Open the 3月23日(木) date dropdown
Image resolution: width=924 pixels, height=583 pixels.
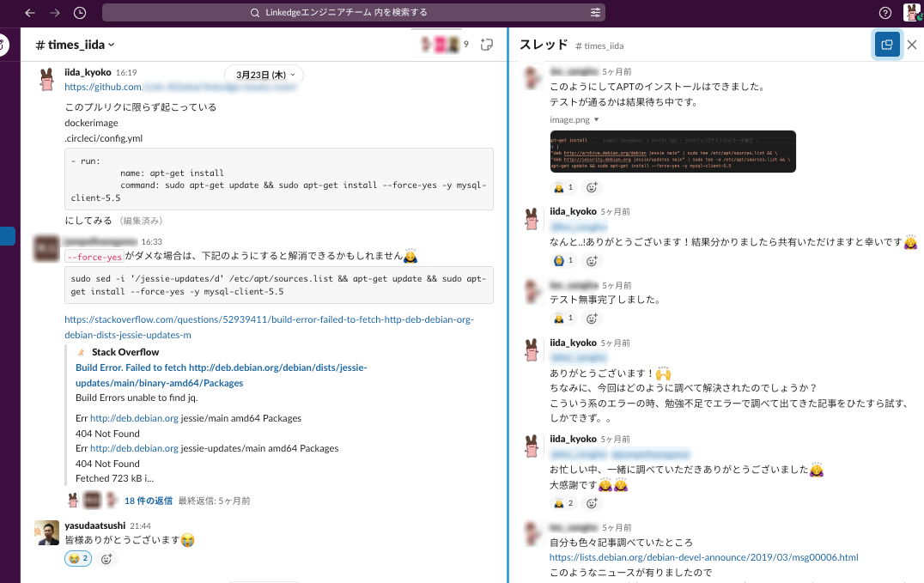pyautogui.click(x=264, y=75)
